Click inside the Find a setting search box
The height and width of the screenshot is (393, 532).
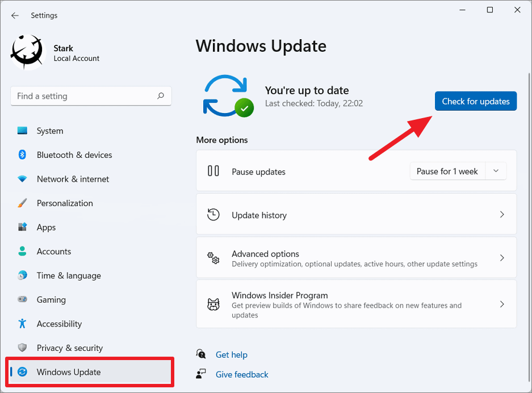91,96
